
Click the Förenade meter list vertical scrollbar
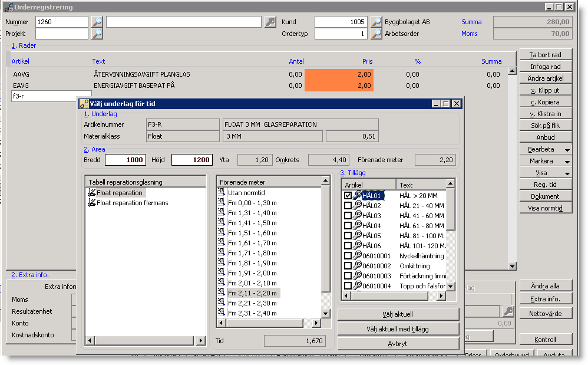(x=325, y=247)
